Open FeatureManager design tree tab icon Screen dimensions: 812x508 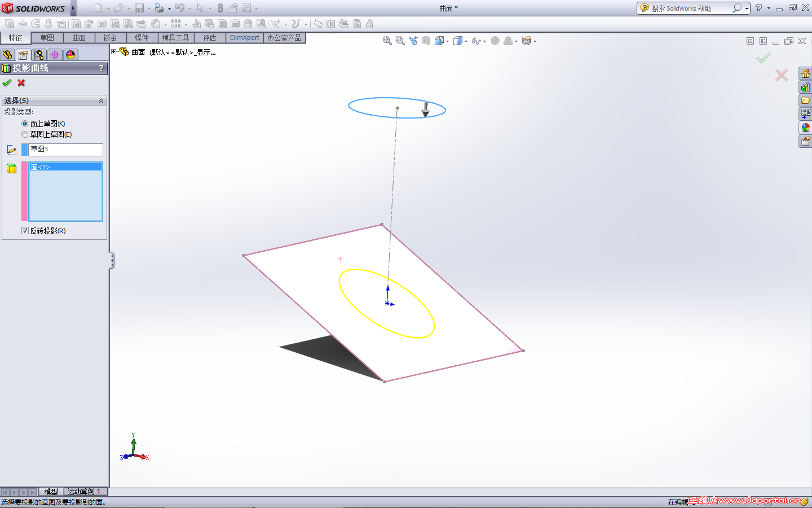coord(7,55)
